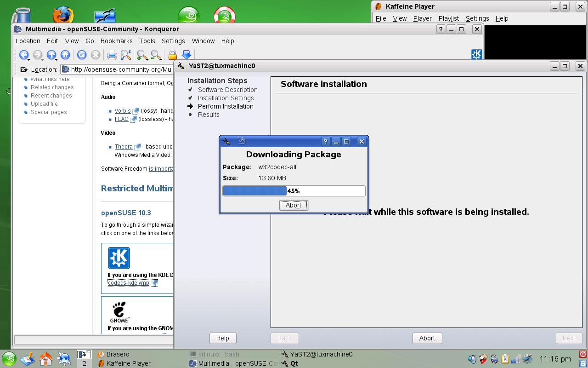This screenshot has width=588, height=368.
Task: Open Find in page magnifier icon
Action: tap(126, 55)
